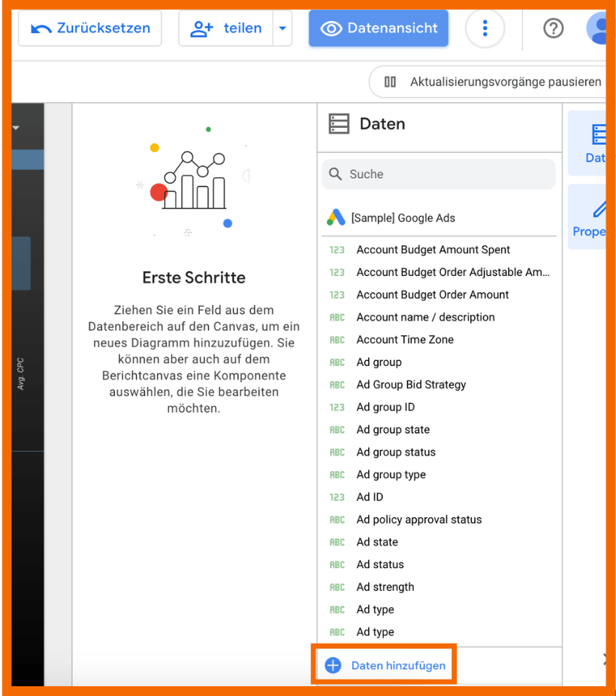The image size is (616, 696).
Task: Choose the Ad Group Bid Strategy field
Action: [411, 385]
